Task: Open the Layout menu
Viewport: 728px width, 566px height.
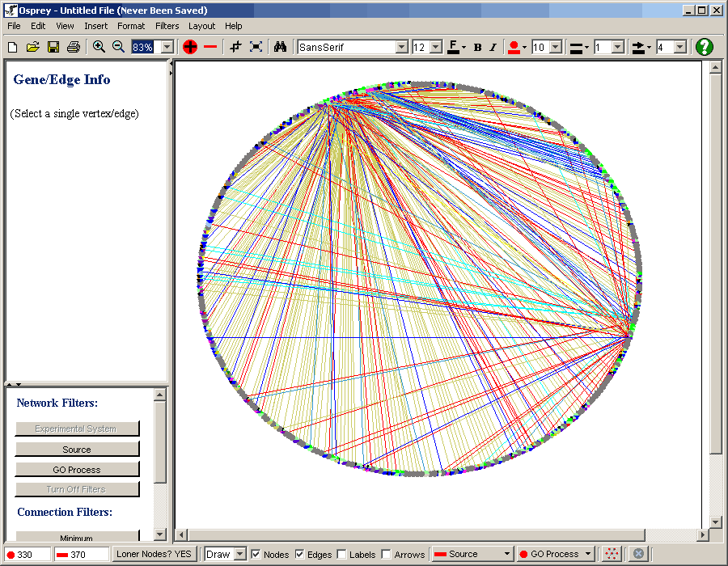Action: pos(201,26)
